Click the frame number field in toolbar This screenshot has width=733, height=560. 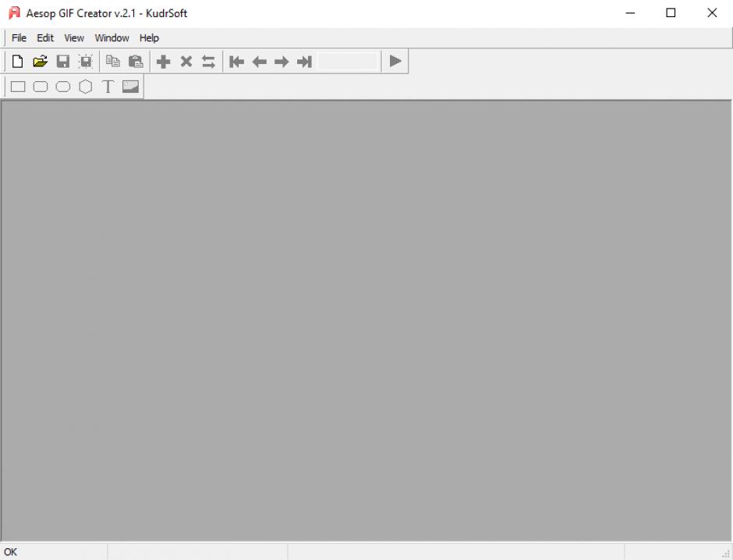click(x=348, y=62)
